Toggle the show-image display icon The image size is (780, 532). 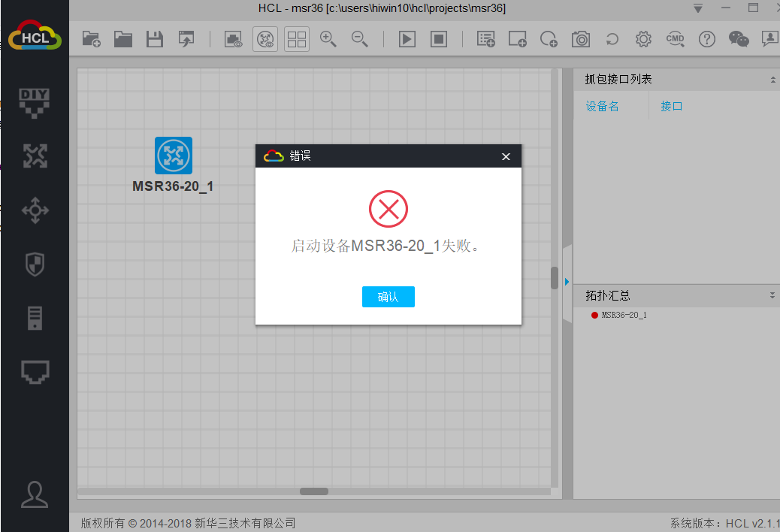[233, 39]
